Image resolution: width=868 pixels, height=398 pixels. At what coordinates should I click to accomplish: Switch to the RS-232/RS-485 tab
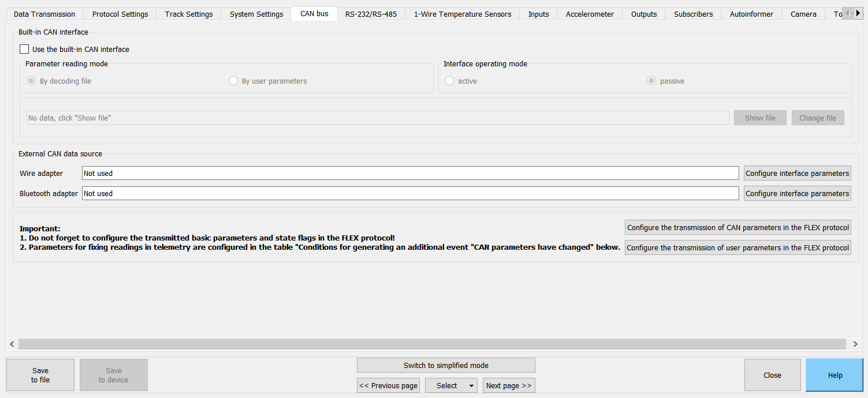tap(371, 14)
